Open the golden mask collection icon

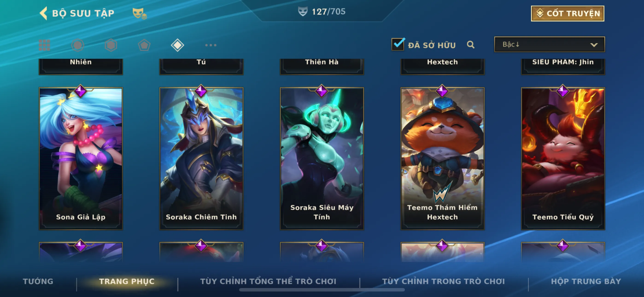click(x=140, y=13)
